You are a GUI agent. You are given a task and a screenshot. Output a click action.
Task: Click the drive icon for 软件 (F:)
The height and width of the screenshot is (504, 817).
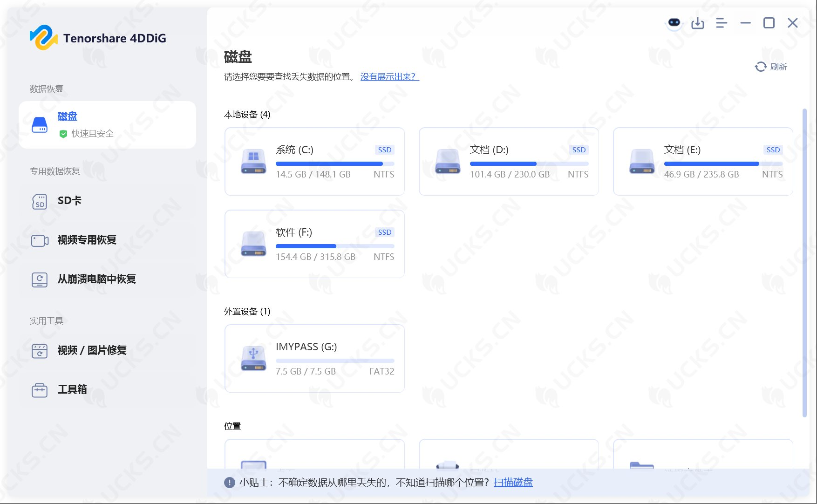(x=253, y=244)
